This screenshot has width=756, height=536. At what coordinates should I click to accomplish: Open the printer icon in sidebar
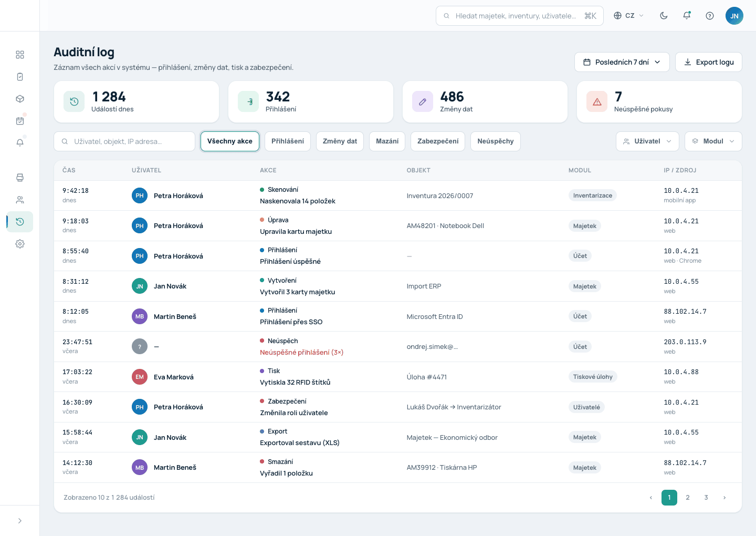pyautogui.click(x=20, y=178)
